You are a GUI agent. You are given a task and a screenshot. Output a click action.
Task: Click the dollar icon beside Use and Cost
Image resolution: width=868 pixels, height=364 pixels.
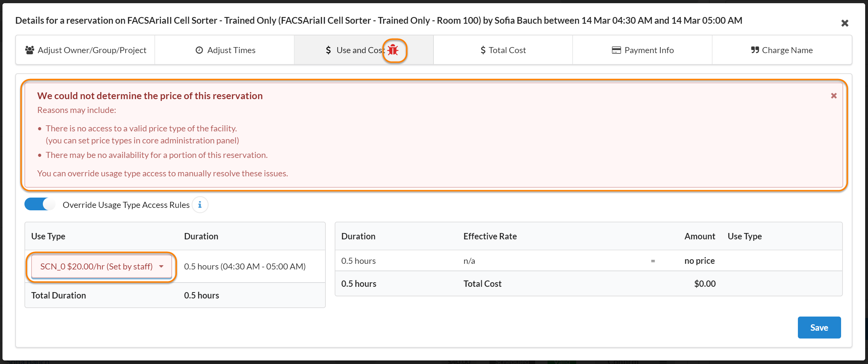pos(328,50)
